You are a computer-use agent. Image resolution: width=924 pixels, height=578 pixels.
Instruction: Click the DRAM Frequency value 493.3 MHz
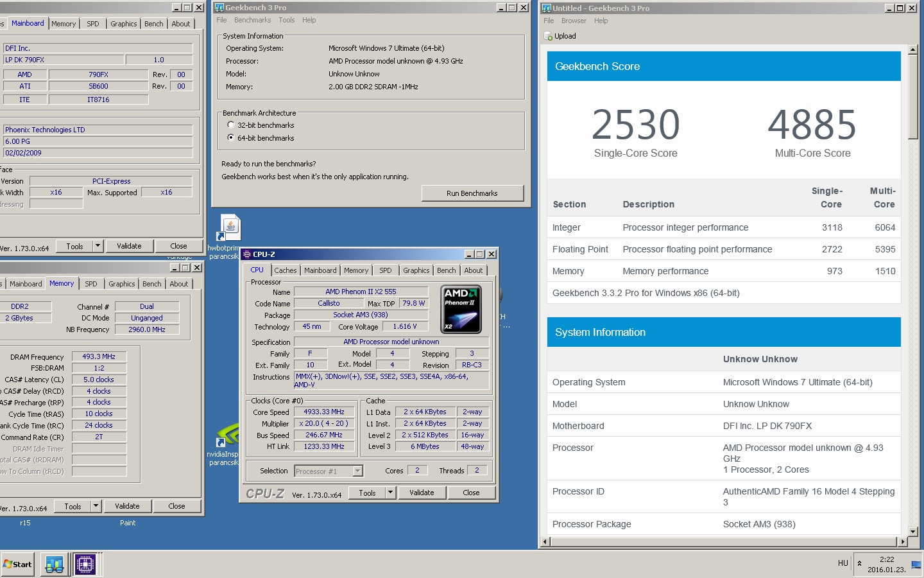click(99, 356)
